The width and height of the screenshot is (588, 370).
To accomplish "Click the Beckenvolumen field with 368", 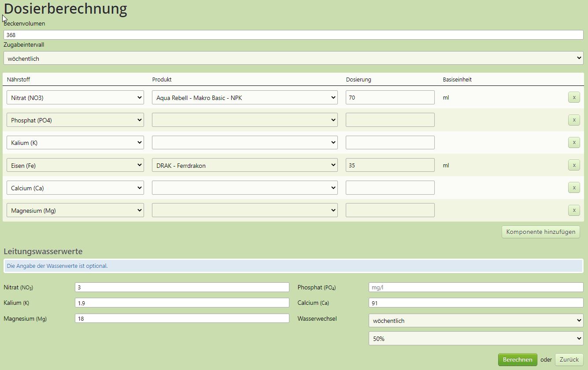I will (293, 35).
